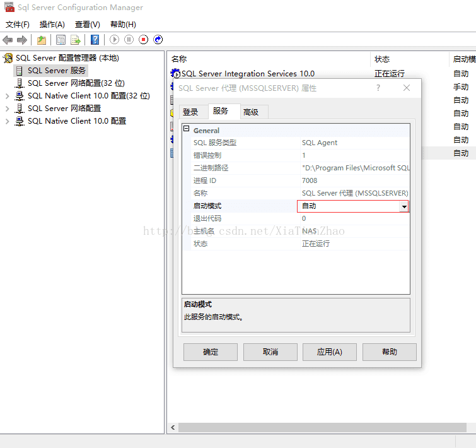The width and height of the screenshot is (476, 448).
Task: Click the 启动模式 property label
Action: tap(207, 206)
